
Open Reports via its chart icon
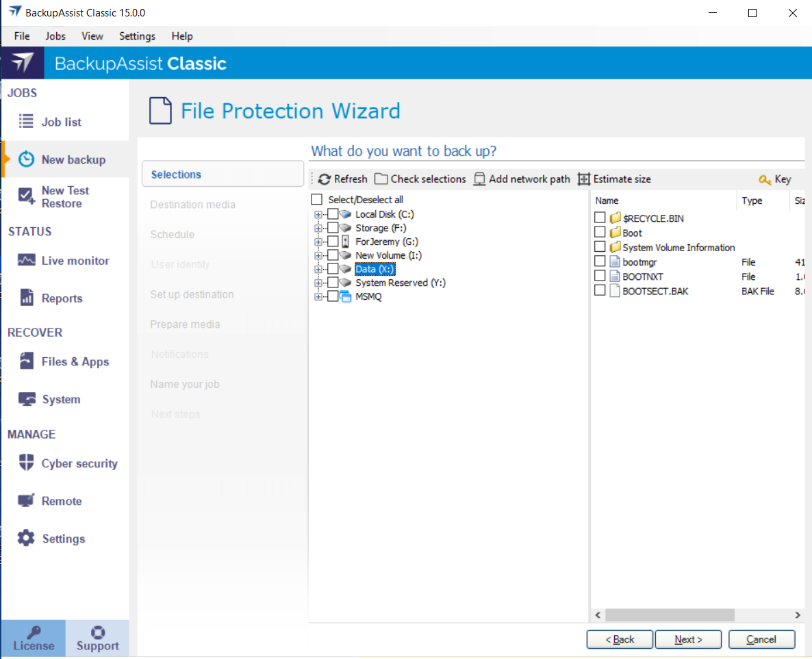(x=26, y=298)
